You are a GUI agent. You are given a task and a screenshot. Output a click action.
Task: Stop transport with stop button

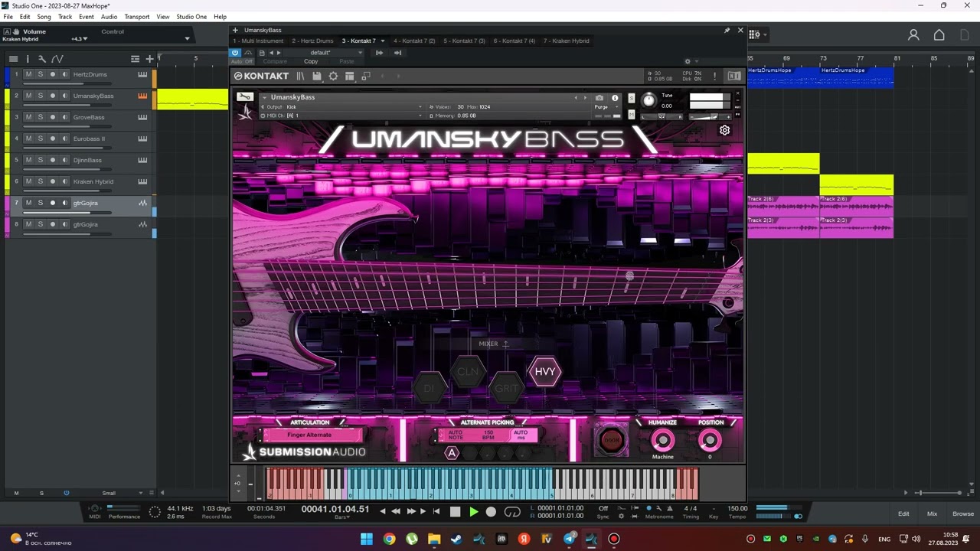455,512
